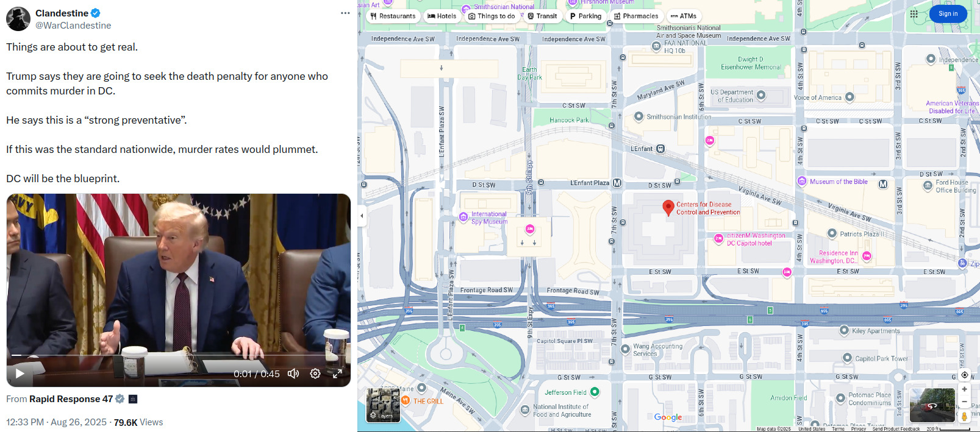
Task: Open the tweet's three-dot more menu
Action: click(x=345, y=13)
